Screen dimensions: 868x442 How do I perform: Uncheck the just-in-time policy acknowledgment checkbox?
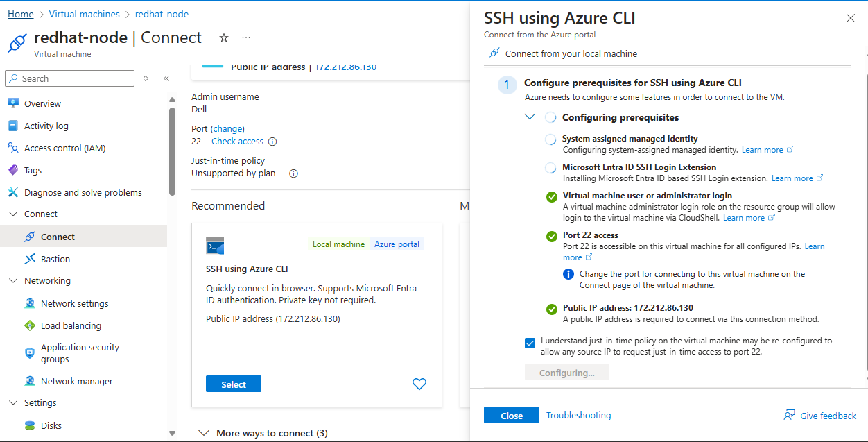tap(530, 342)
